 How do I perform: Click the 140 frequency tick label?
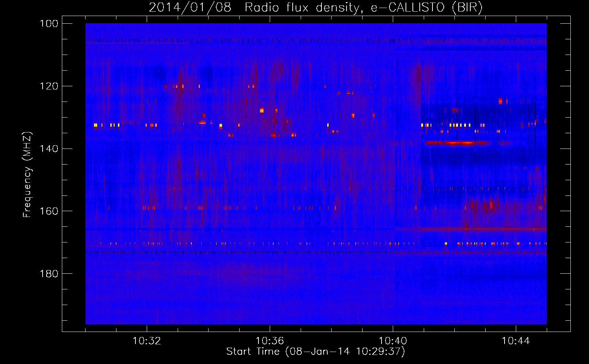coord(49,149)
